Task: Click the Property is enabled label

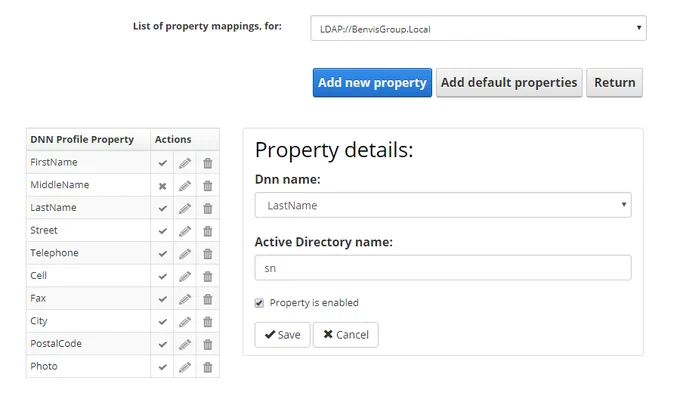Action: click(314, 303)
